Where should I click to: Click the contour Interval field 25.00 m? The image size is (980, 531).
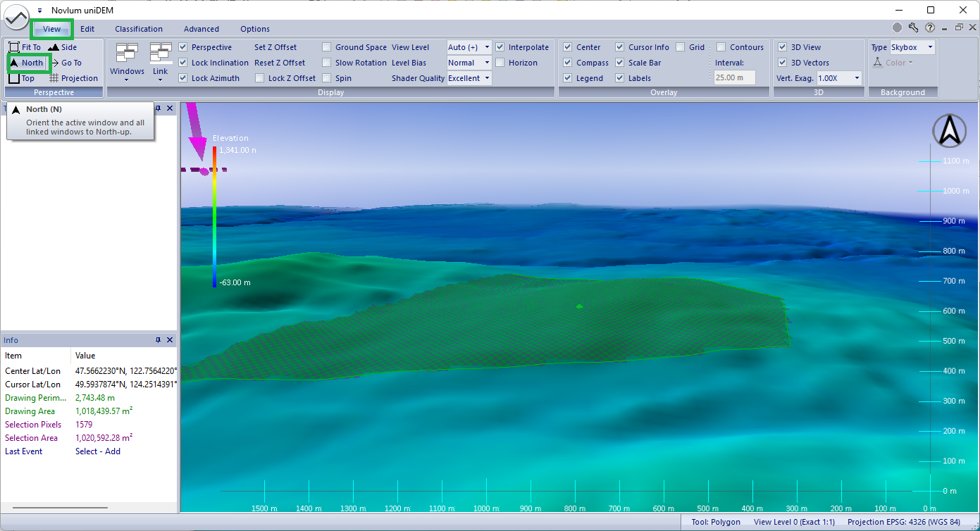[x=735, y=78]
